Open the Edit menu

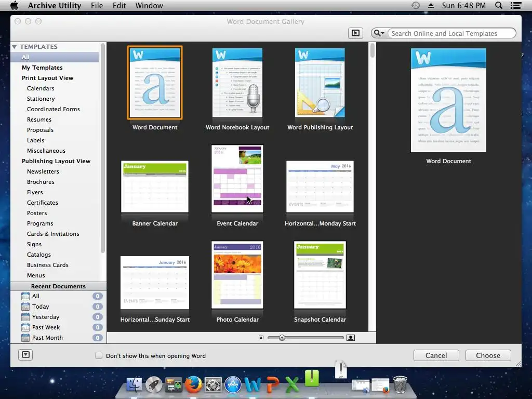pyautogui.click(x=119, y=5)
